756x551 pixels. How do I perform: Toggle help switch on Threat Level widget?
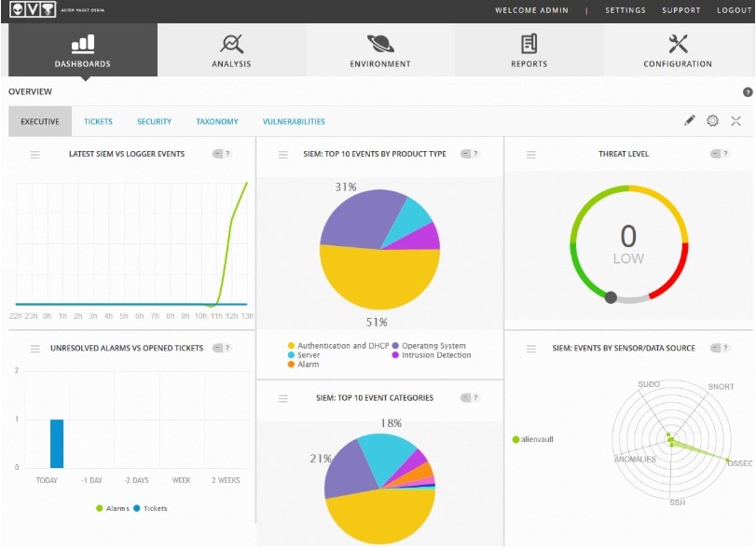pyautogui.click(x=719, y=154)
